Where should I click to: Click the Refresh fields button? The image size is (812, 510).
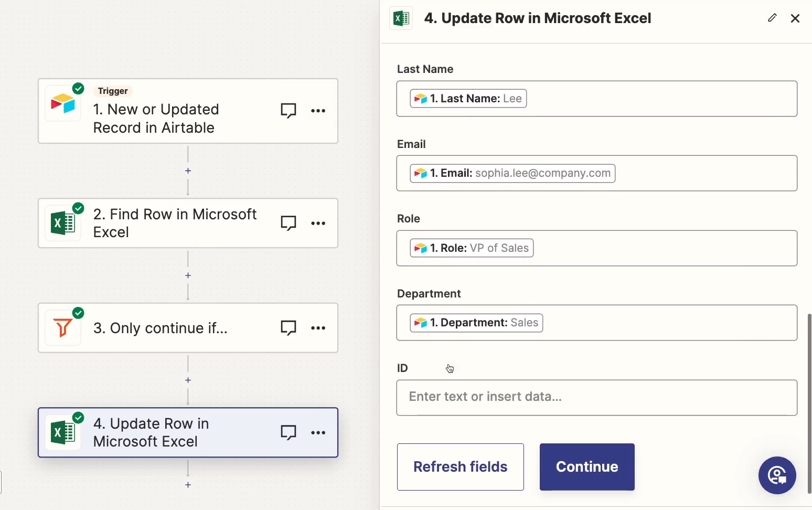click(461, 467)
